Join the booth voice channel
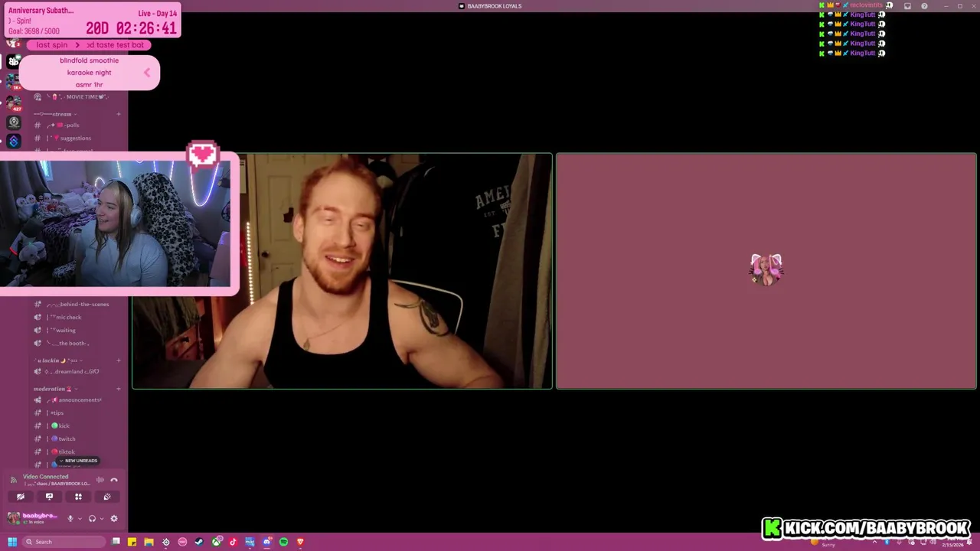Image resolution: width=980 pixels, height=551 pixels. point(76,343)
